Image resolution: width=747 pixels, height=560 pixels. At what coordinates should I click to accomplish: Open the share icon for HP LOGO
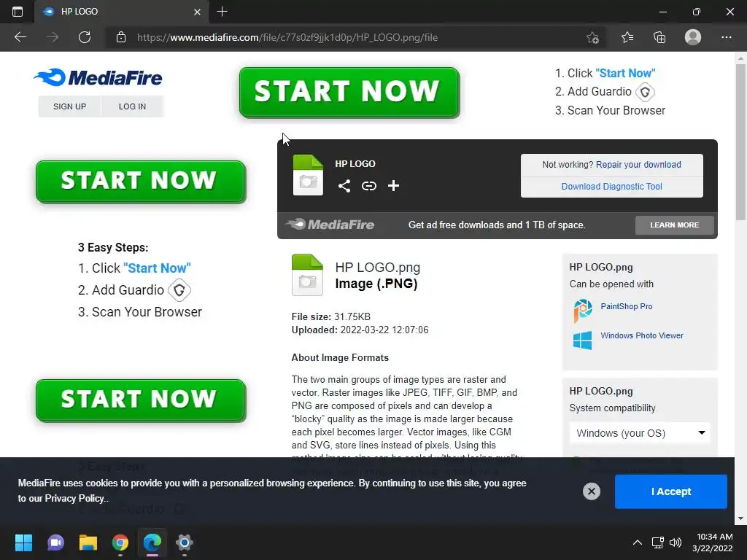pyautogui.click(x=344, y=186)
